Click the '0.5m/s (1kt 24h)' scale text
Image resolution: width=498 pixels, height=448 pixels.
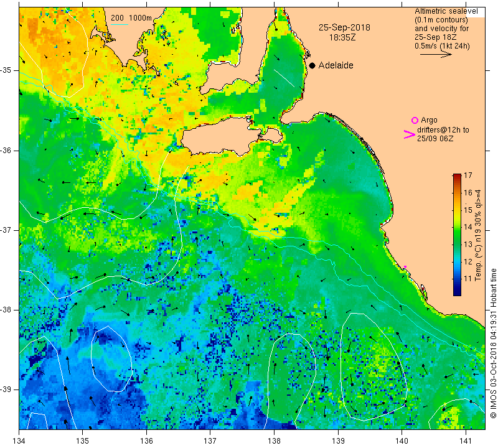click(442, 46)
